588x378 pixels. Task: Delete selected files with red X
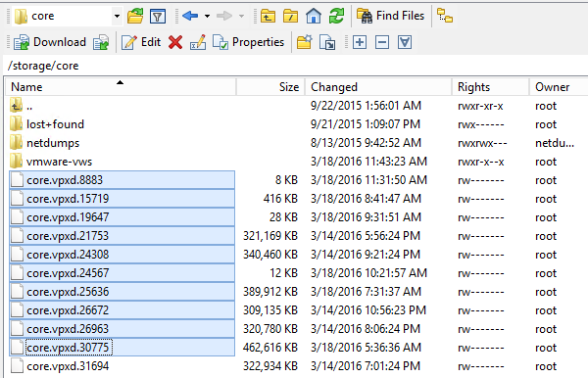pyautogui.click(x=175, y=42)
